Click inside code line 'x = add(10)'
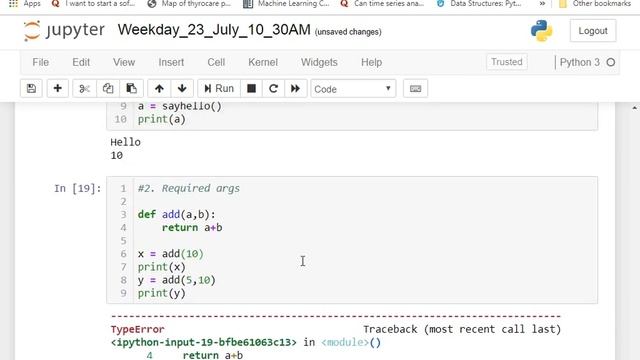640x360 pixels. [171, 253]
